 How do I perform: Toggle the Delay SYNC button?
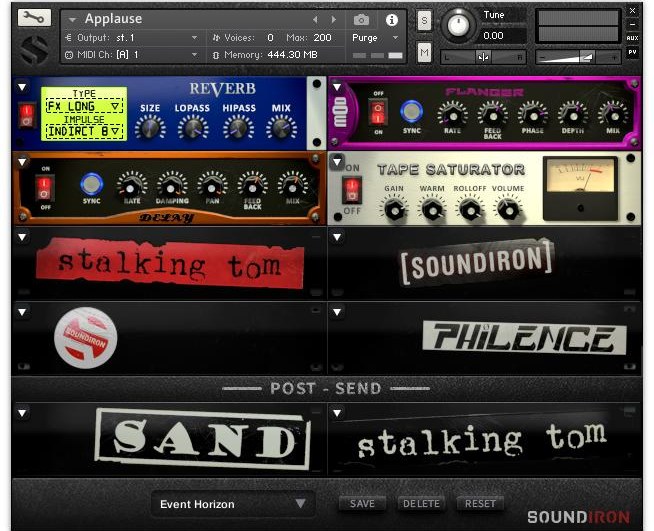pos(91,184)
